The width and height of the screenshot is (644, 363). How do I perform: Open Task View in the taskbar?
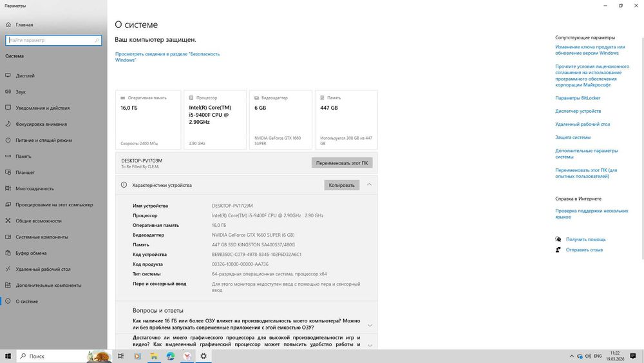120,356
